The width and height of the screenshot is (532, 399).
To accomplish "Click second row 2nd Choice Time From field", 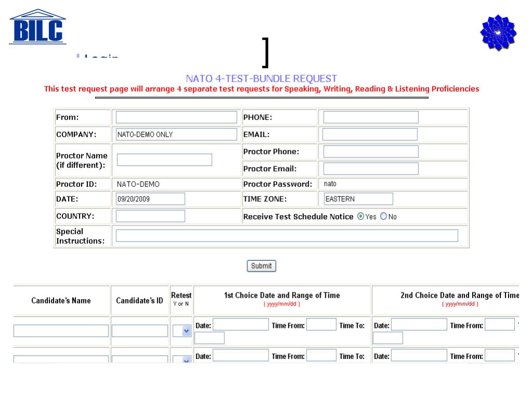I will tap(500, 355).
